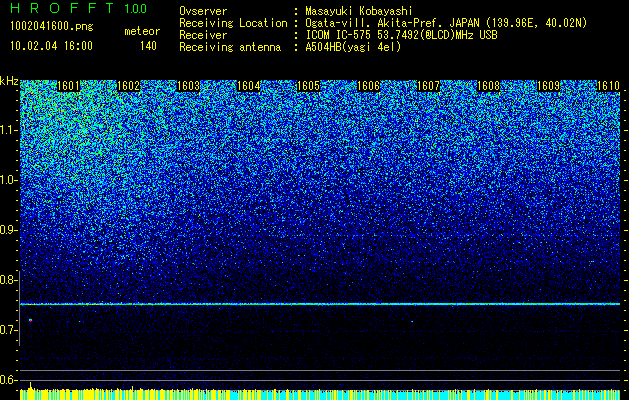Click the 1601 time marker
The width and height of the screenshot is (629, 400).
69,86
